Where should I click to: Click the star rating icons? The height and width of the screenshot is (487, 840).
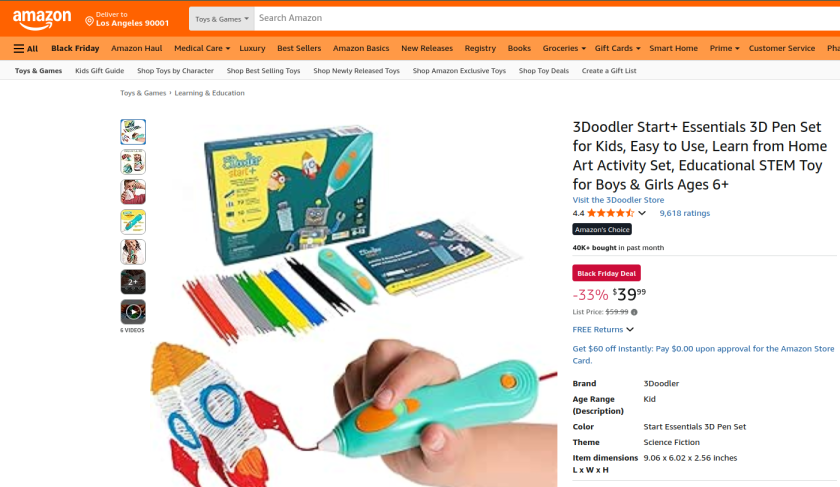pos(610,213)
